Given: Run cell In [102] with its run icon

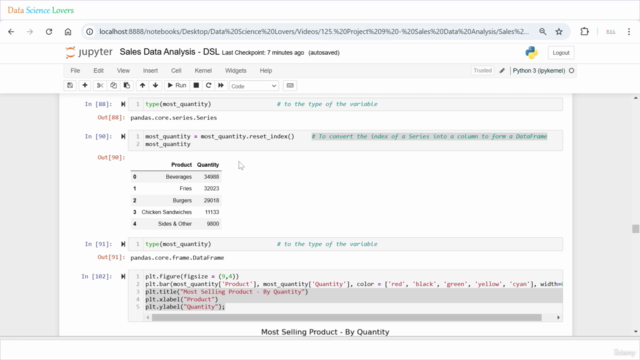Looking at the screenshot, I should (x=123, y=276).
